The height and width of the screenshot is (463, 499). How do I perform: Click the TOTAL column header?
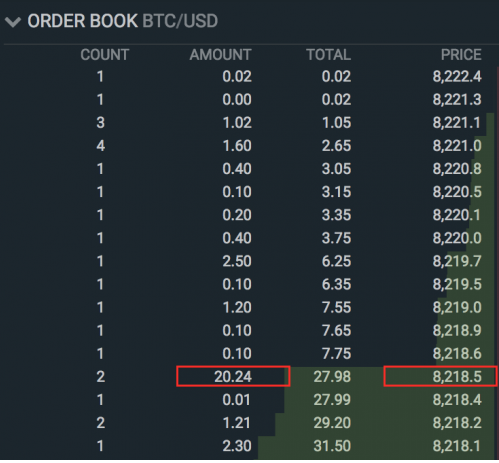click(x=329, y=55)
